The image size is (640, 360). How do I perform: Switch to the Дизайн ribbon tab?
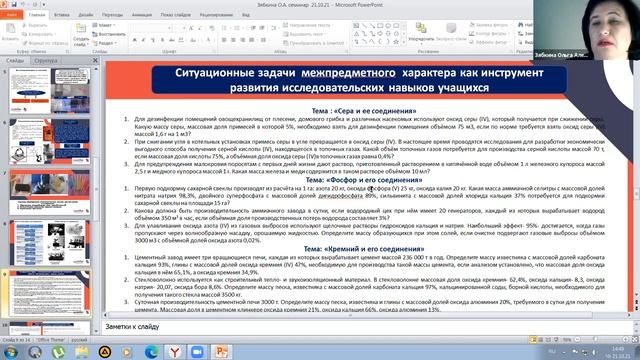(x=86, y=15)
